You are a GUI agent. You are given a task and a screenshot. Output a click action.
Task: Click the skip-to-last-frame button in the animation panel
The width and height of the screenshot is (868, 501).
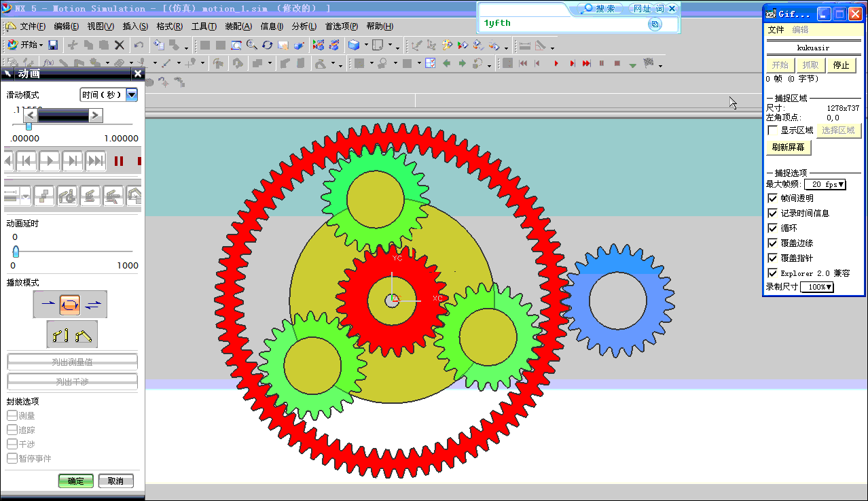(96, 161)
